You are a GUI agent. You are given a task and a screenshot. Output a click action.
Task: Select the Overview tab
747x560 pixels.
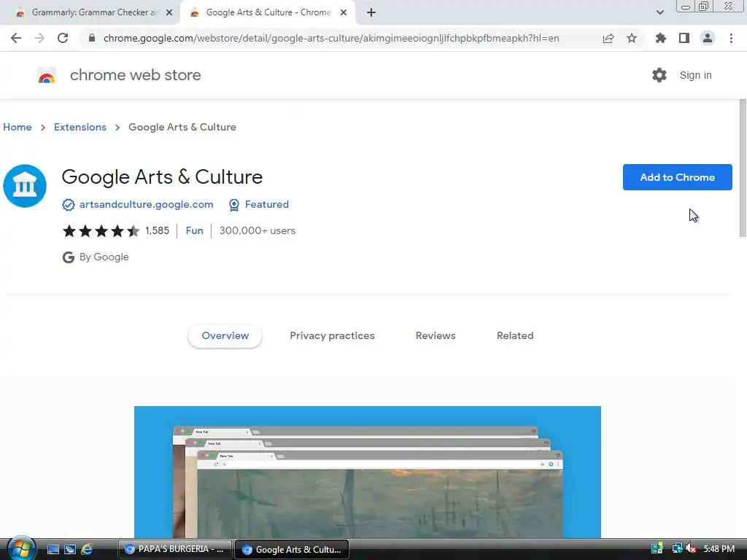225,335
